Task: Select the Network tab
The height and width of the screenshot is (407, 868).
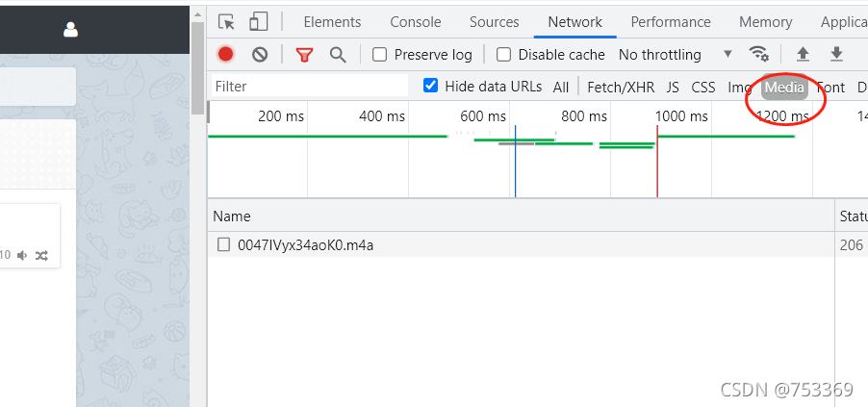Action: (575, 22)
